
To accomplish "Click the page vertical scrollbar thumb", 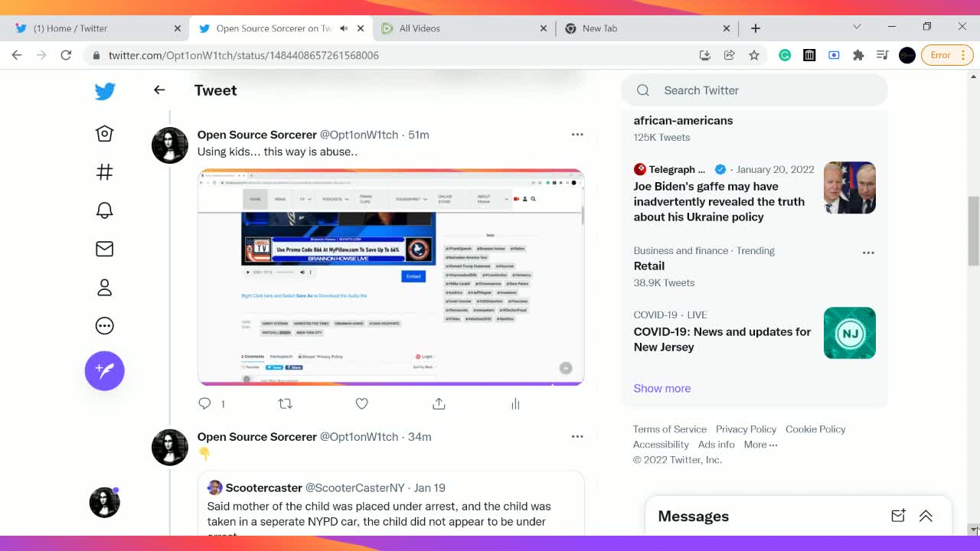I will coord(974,230).
